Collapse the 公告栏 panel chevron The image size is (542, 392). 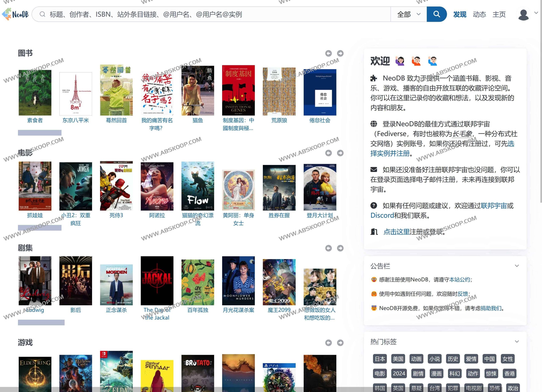tap(517, 266)
